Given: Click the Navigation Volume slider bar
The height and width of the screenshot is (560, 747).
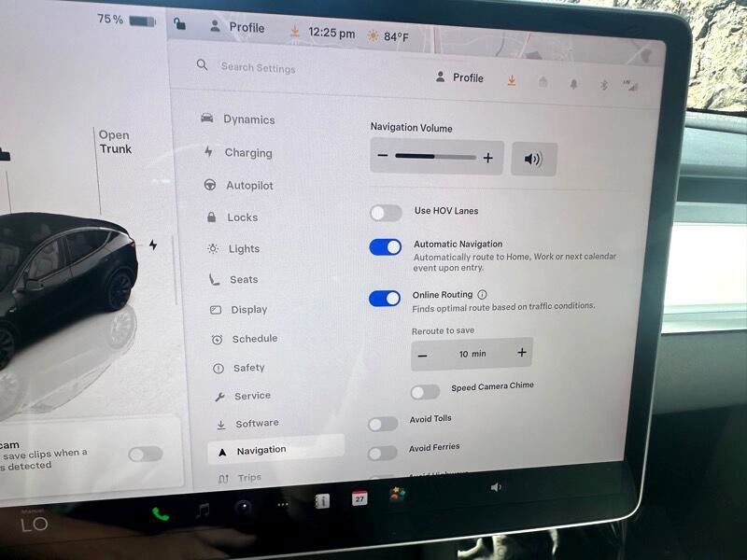Looking at the screenshot, I should 435,157.
